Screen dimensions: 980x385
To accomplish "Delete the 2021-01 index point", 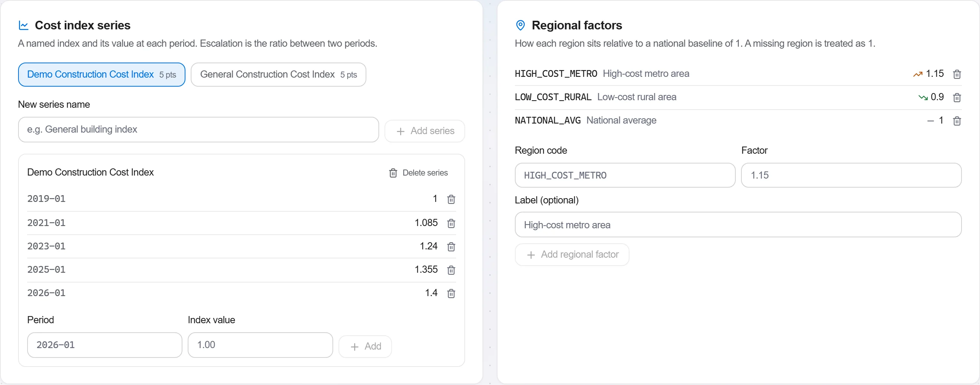I will coord(451,223).
